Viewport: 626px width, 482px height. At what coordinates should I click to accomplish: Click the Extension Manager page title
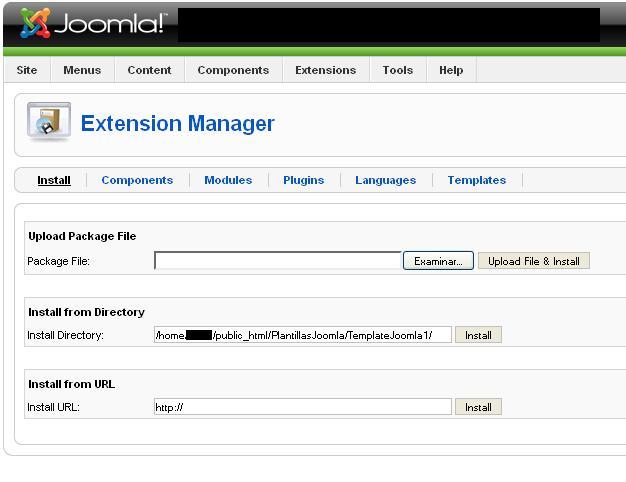(x=178, y=123)
